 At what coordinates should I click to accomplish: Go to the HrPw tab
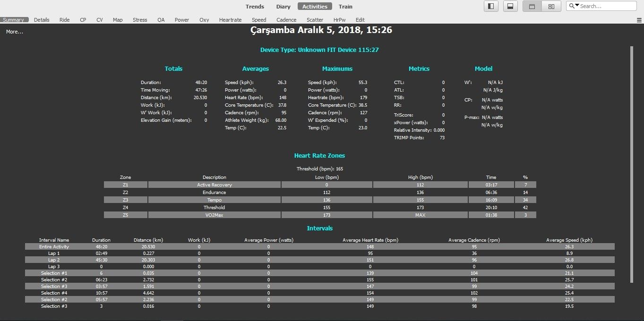pos(339,20)
